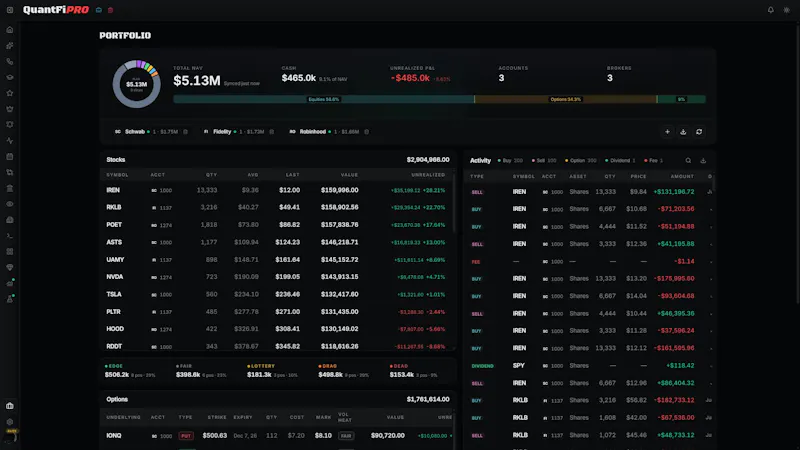Screen dimensions: 800x450
Task: Open the calendar sidebar icon
Action: [x=10, y=157]
